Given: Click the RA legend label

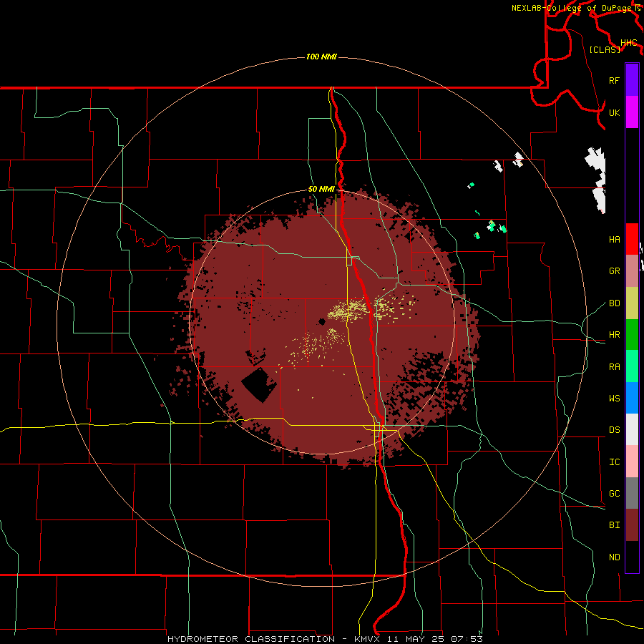Looking at the screenshot, I should click(x=614, y=367).
